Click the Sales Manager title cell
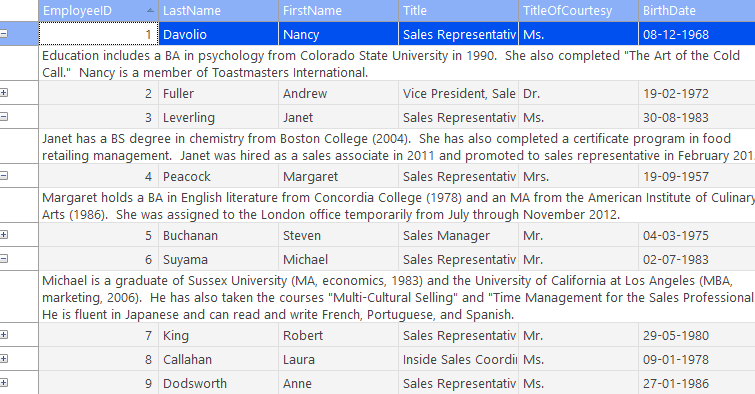 pyautogui.click(x=458, y=236)
